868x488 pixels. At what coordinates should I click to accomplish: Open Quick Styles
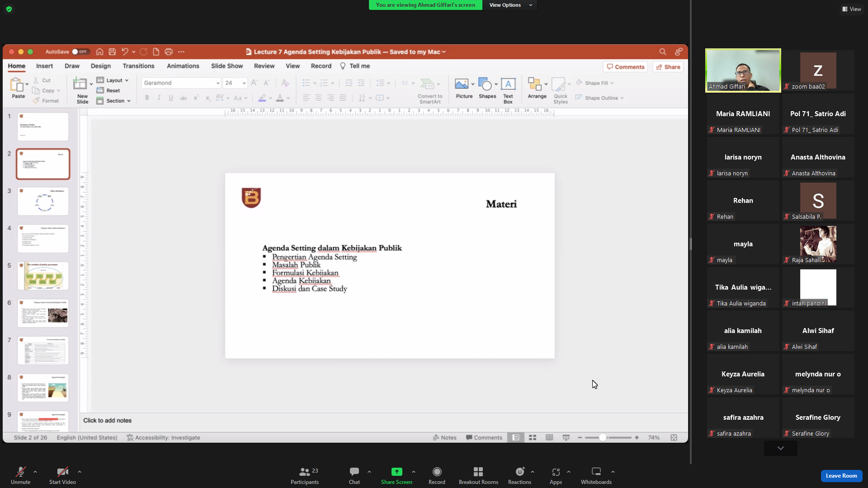click(x=561, y=90)
